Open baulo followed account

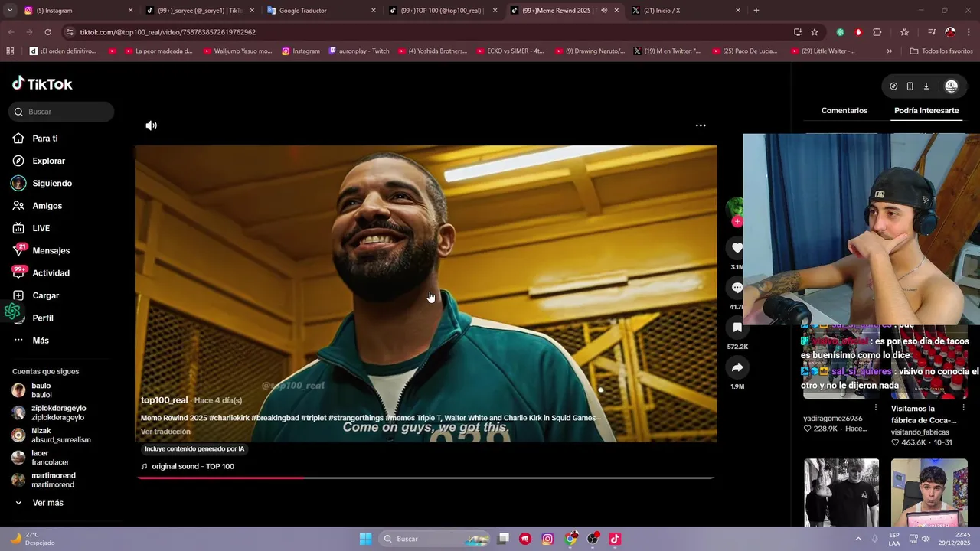point(41,390)
